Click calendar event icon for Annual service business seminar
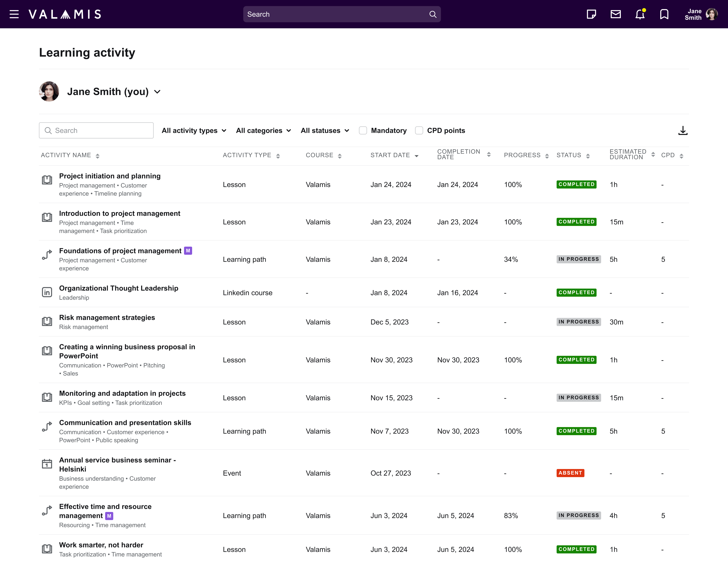Viewport: 728px width, 561px height. coord(47,464)
